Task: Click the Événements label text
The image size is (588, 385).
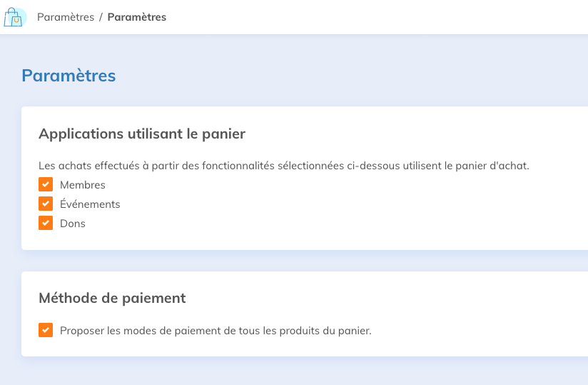Action: point(90,204)
